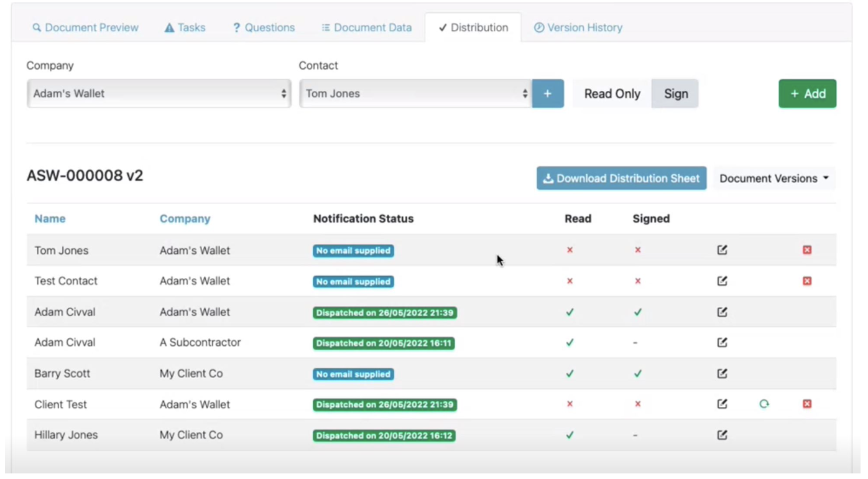The height and width of the screenshot is (479, 868).
Task: Open the Company dropdown showing Adam's Wallet
Action: 159,93
